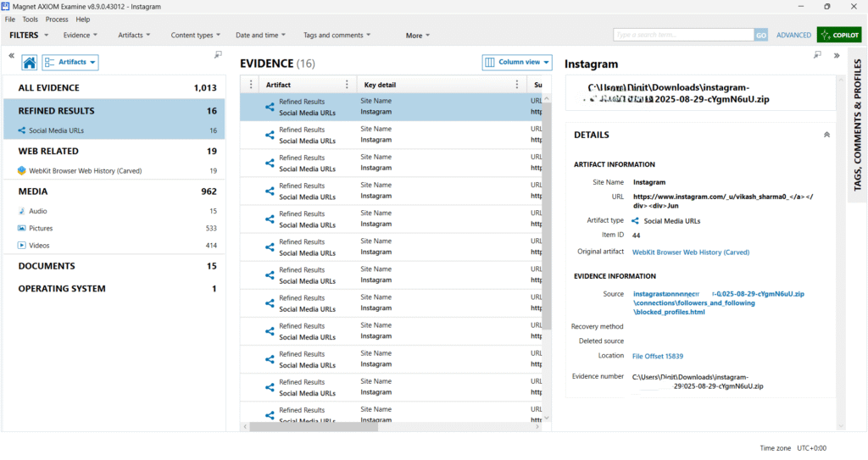Click the Magnet AXIOM app icon in title bar
The height and width of the screenshot is (460, 868).
tap(6, 7)
